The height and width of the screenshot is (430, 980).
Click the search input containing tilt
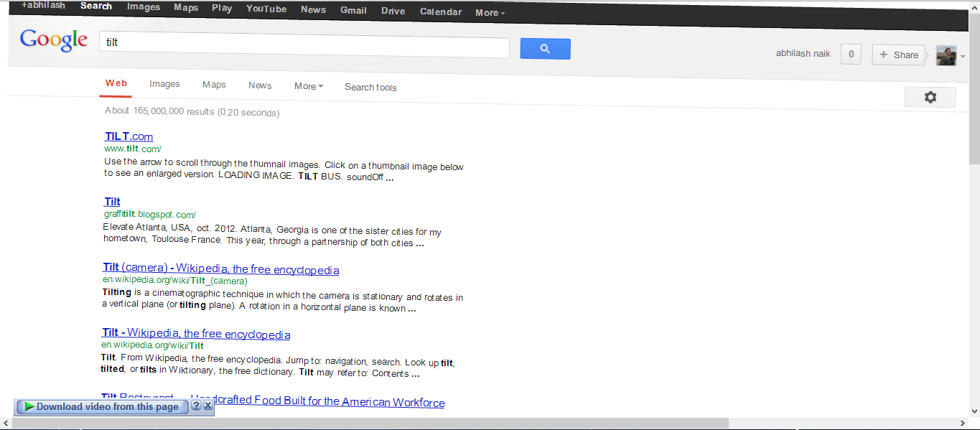tap(304, 43)
